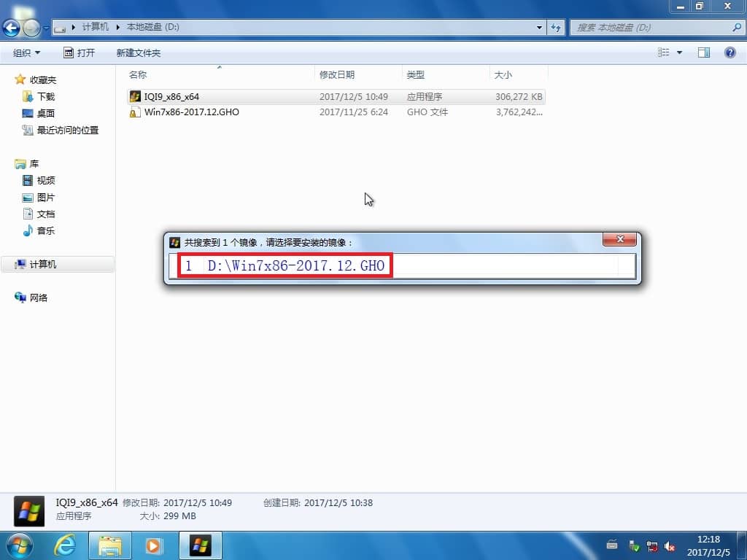Sort files by the 大小 column header
Image resolution: width=747 pixels, height=560 pixels.
tap(503, 74)
